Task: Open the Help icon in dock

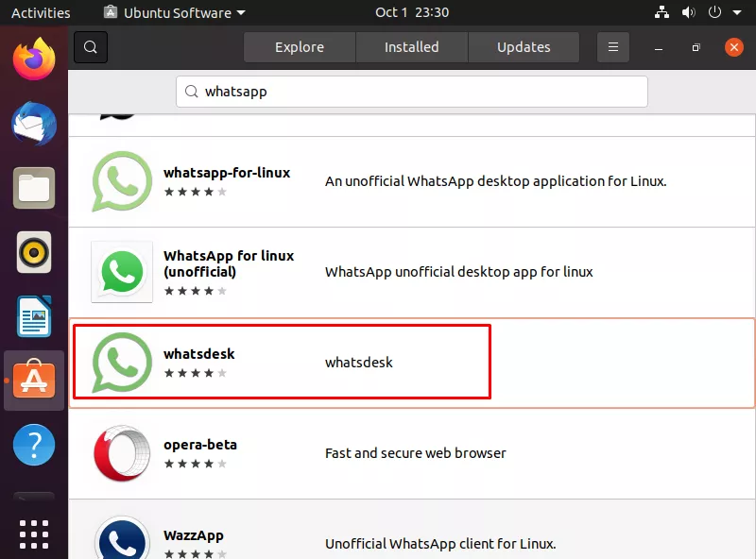Action: coord(34,445)
